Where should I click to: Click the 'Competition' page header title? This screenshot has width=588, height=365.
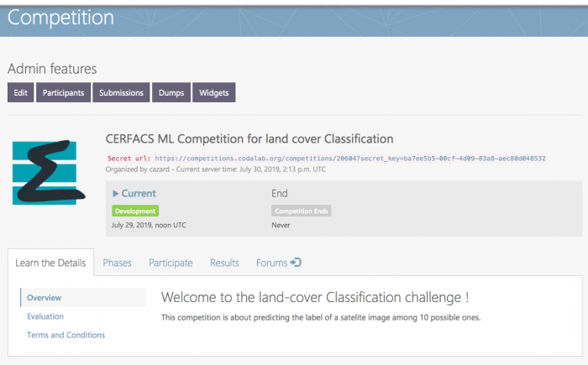[x=60, y=18]
